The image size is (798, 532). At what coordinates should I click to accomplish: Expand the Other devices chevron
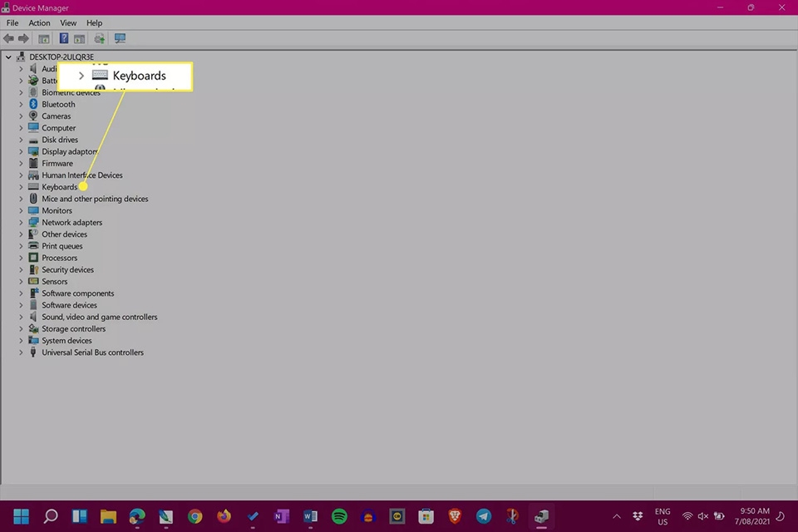(21, 234)
